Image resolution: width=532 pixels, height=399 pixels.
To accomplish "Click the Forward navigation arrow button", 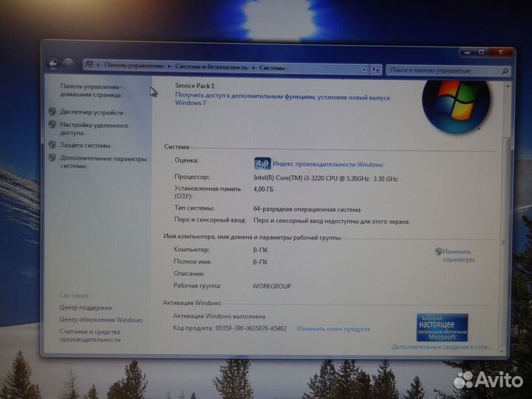I will pos(68,64).
